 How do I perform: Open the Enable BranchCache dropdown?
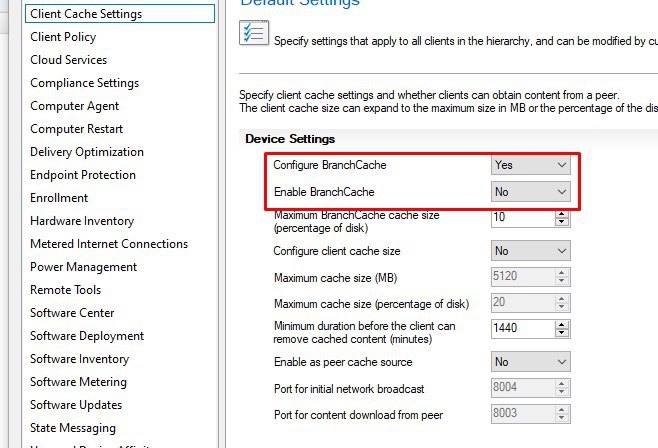point(530,192)
